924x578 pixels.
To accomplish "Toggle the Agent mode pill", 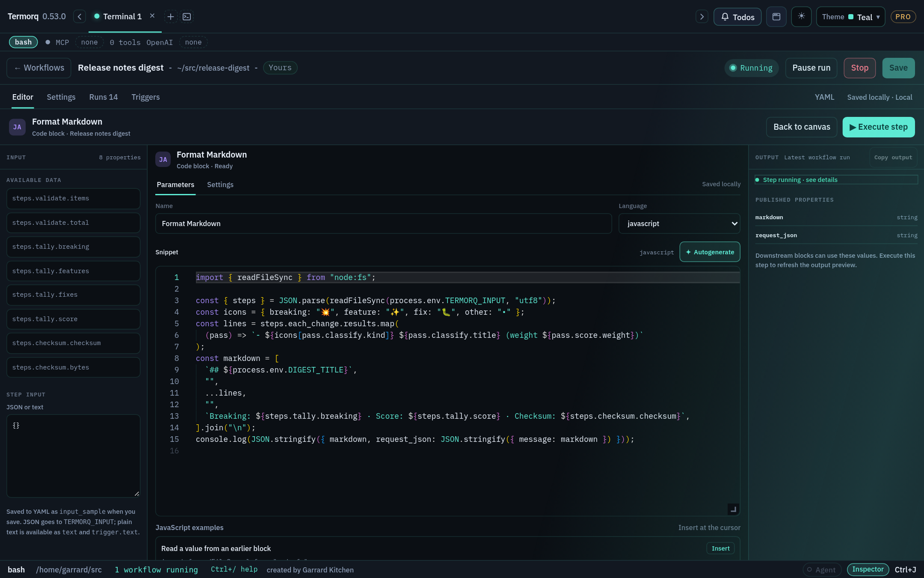I will click(822, 569).
